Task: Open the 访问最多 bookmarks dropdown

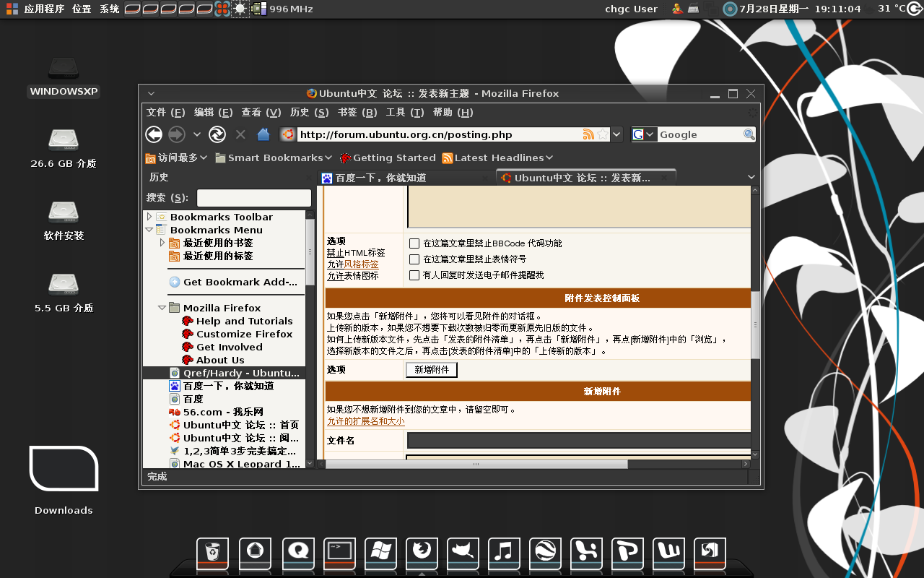Action: click(x=176, y=158)
